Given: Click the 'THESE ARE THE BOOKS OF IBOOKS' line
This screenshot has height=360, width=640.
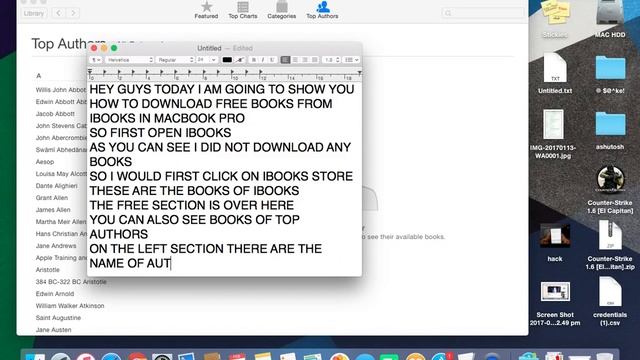Looking at the screenshot, I should tap(194, 191).
